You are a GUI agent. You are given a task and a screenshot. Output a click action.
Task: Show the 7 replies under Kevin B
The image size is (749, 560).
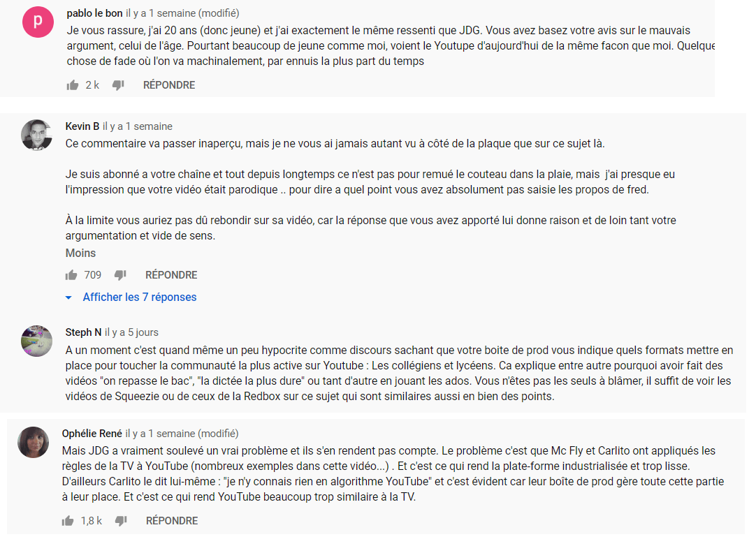[x=140, y=297]
